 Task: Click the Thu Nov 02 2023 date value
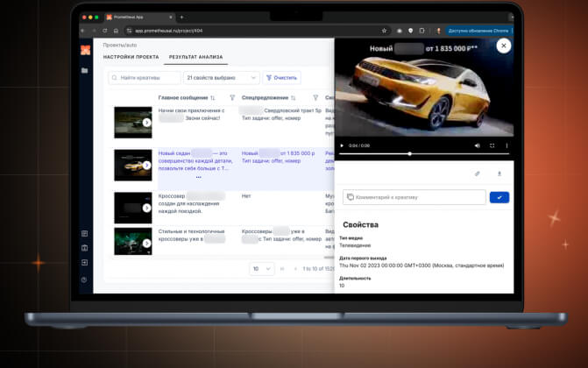point(422,265)
